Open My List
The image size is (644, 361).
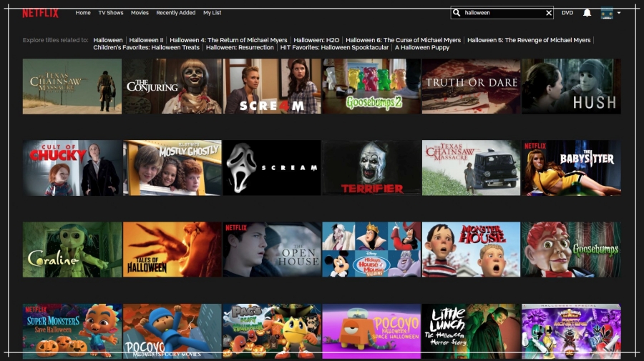(x=213, y=13)
